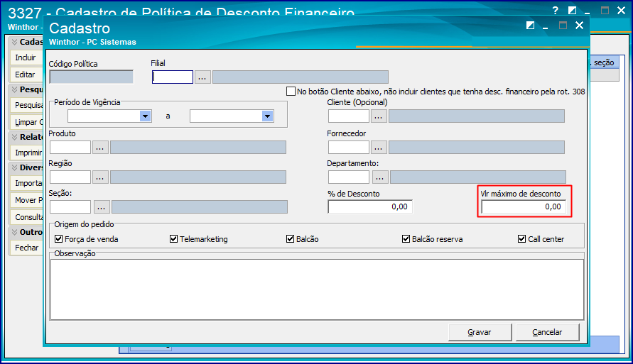Focus the Fornecedor code input field

pyautogui.click(x=349, y=147)
